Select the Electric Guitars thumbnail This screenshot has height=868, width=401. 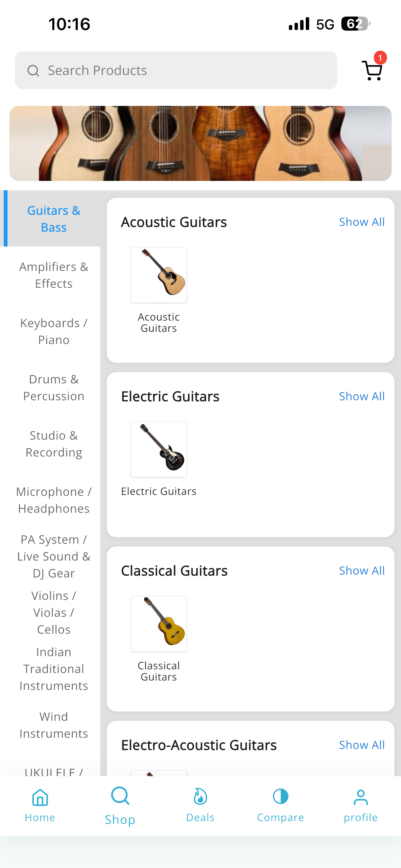coord(159,449)
